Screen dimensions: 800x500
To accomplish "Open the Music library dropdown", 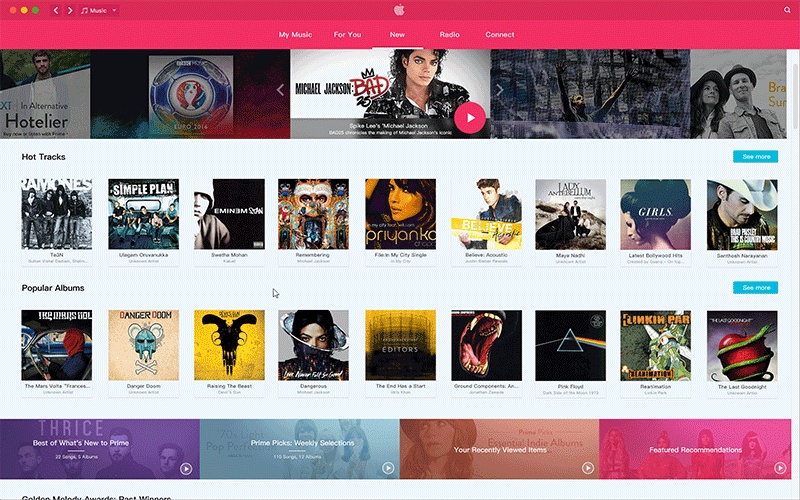I will (99, 10).
